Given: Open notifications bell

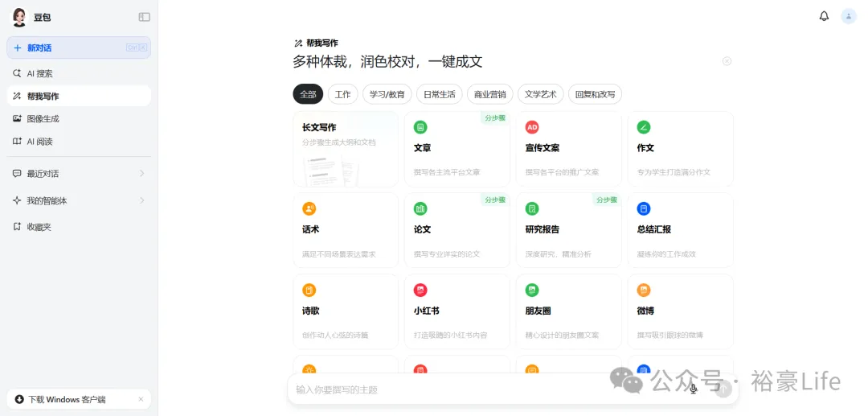Looking at the screenshot, I should [x=824, y=16].
